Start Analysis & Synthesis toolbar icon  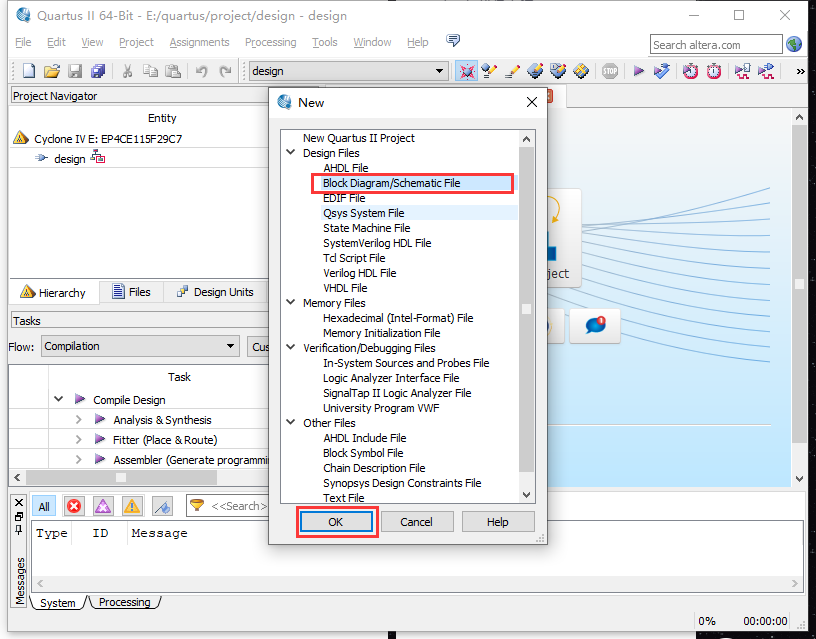point(662,71)
